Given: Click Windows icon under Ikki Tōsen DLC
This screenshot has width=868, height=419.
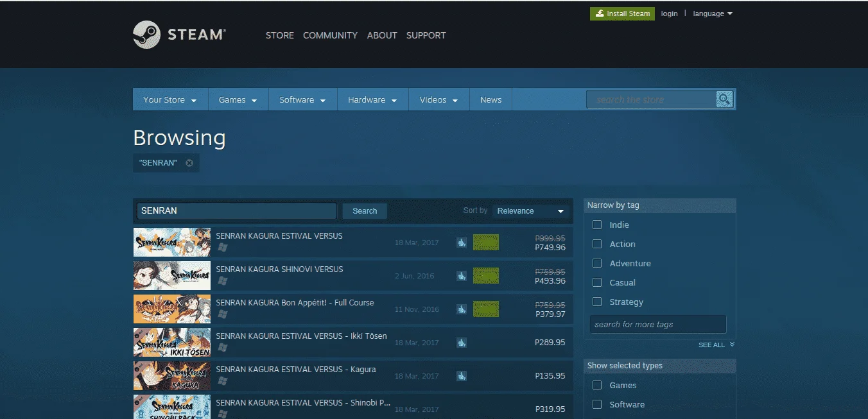Looking at the screenshot, I should click(223, 347).
